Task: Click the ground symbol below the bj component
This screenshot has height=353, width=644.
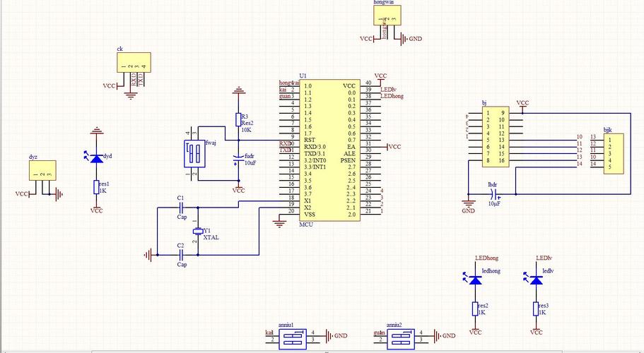Action: coord(468,203)
